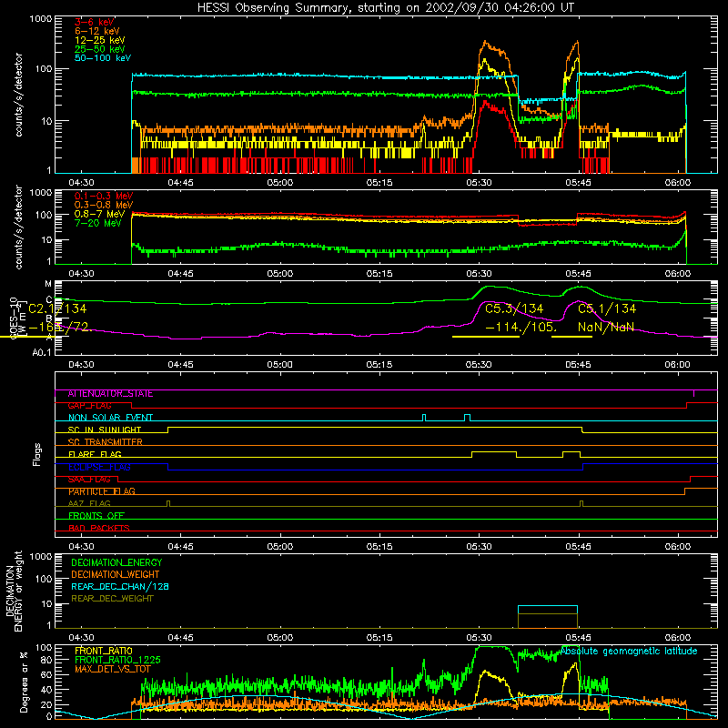
Task: Select the A0.1 tick on GOES axis
Action: pos(42,352)
